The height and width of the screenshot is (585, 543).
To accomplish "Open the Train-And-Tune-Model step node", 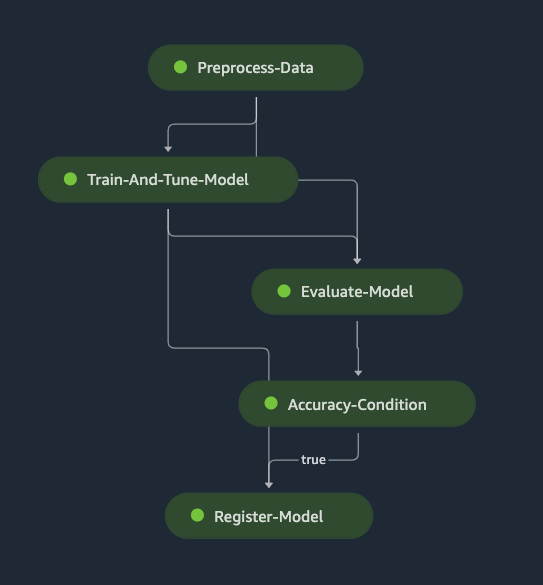I will 168,179.
